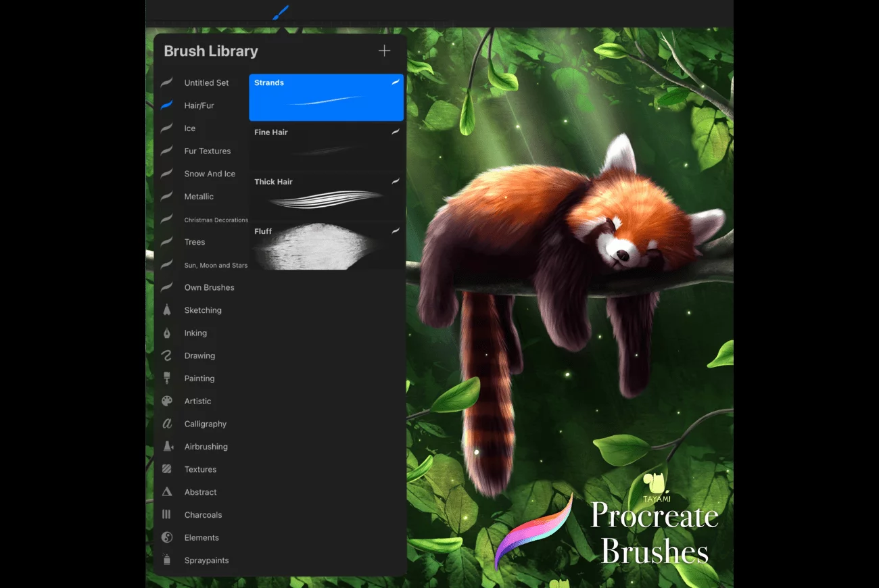
Task: Click the airbrush icon for Airbrushing
Action: (x=167, y=447)
